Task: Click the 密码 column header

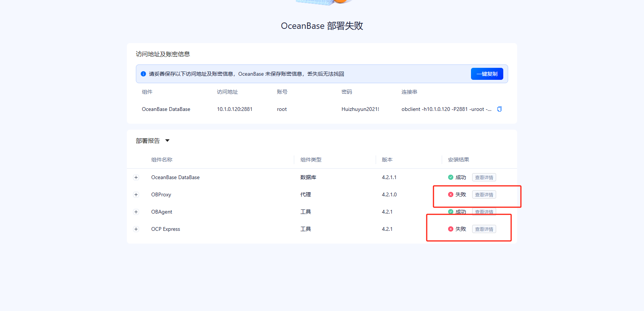Action: point(347,92)
